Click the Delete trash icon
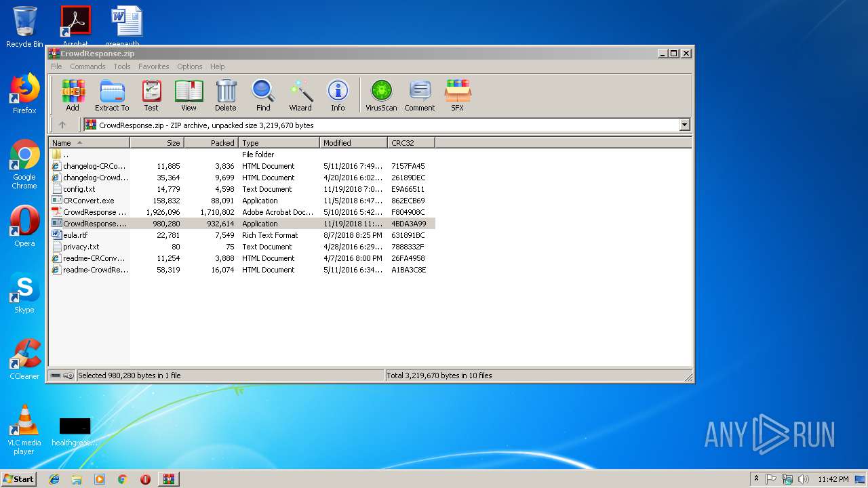Screen dimensions: 868x488 pos(226,96)
